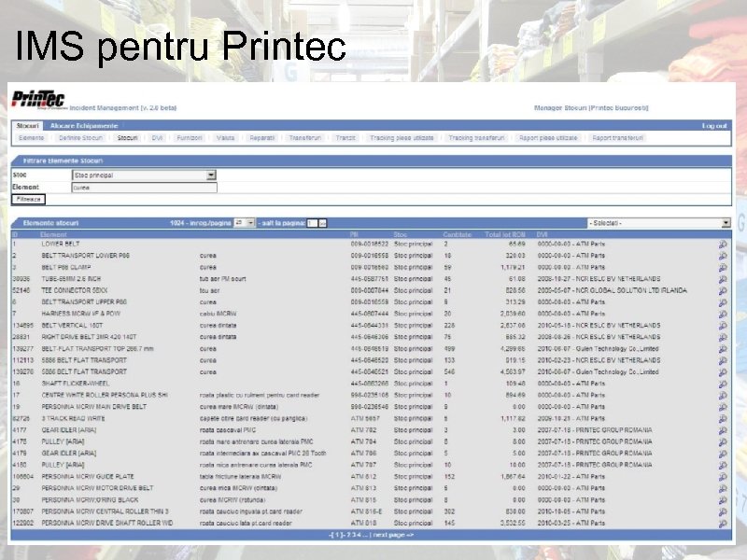The image size is (747, 560).
Task: Switch to the Alocare Echipamente tab
Action: pyautogui.click(x=84, y=126)
